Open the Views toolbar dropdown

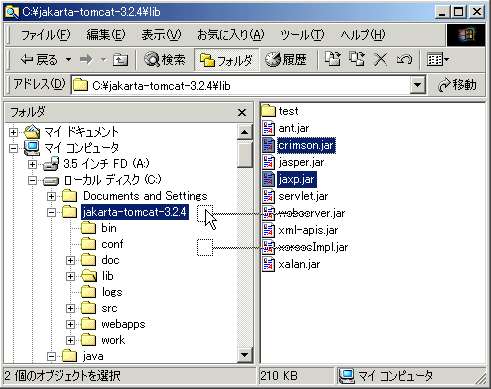438,60
